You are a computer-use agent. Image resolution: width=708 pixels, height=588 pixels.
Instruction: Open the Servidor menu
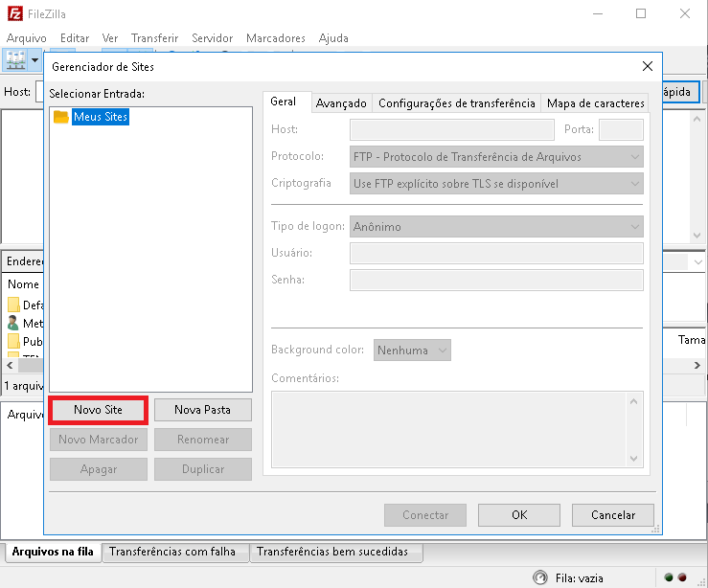(x=212, y=38)
